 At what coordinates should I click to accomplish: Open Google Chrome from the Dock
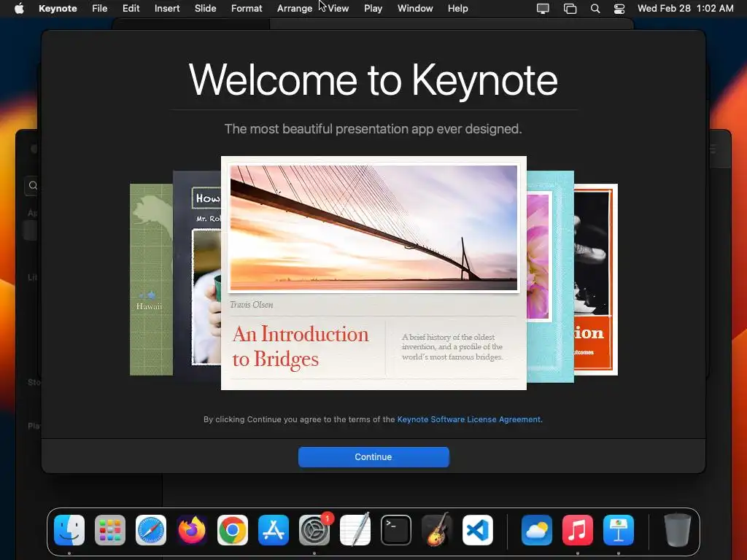pyautogui.click(x=233, y=530)
